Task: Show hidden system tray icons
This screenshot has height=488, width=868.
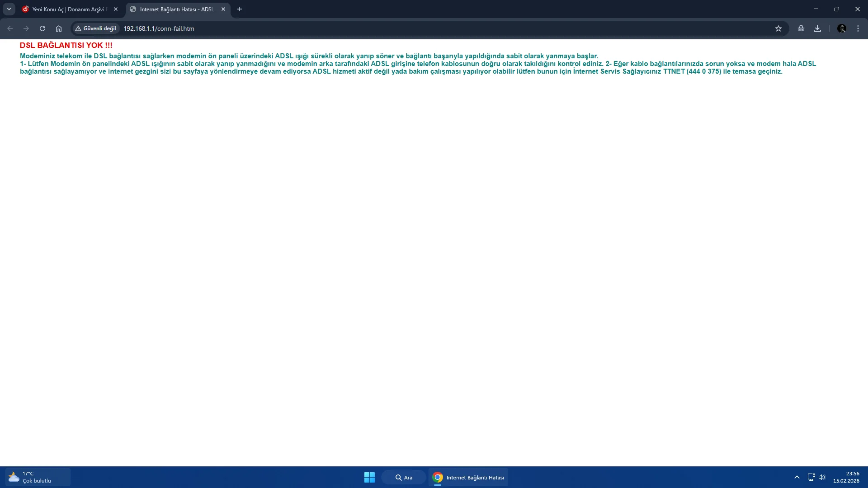Action: pyautogui.click(x=797, y=477)
